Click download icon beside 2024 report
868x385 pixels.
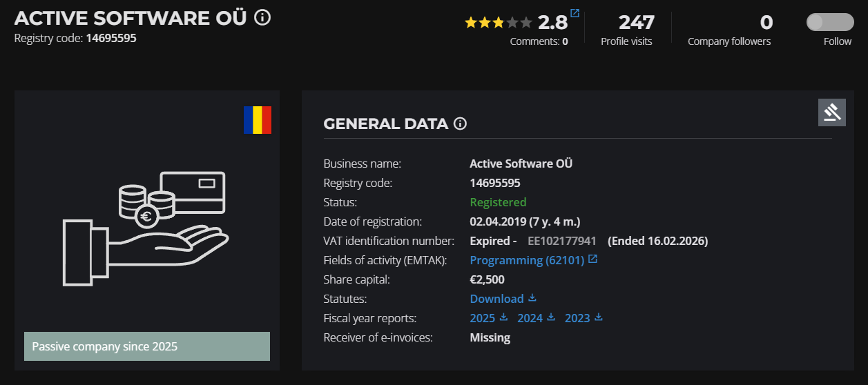pyautogui.click(x=551, y=317)
